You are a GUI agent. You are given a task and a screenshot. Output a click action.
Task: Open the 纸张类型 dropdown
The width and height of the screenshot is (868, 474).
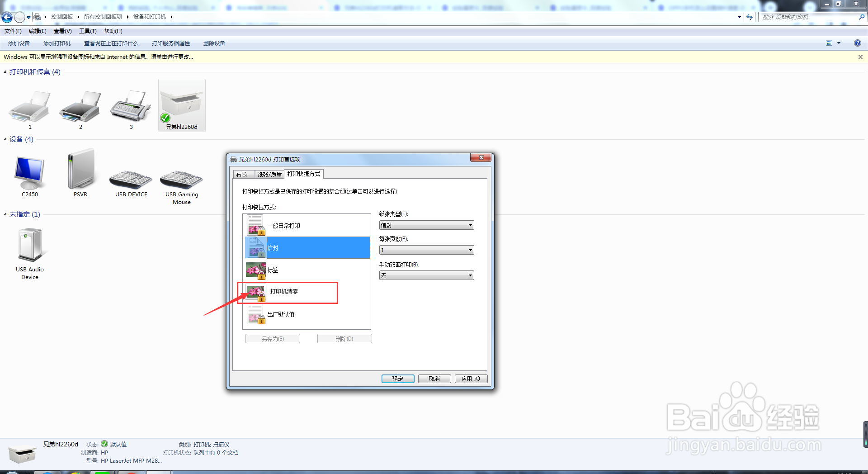tap(426, 225)
